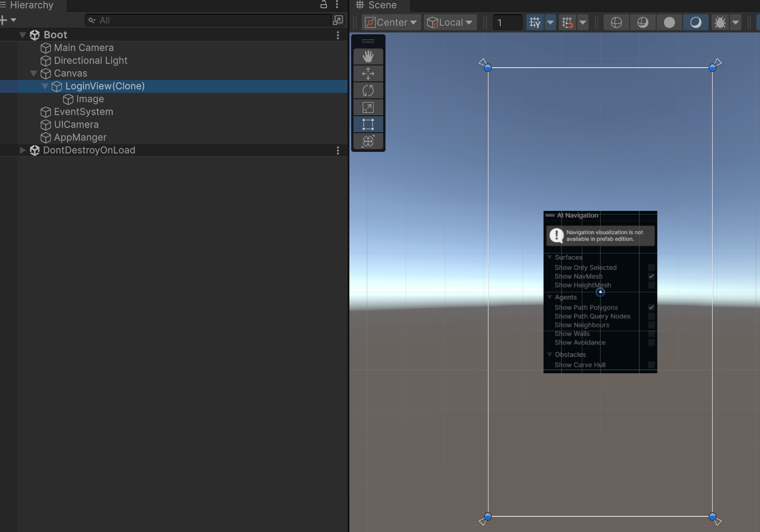Open the Center pivot mode dropdown
Screen dimensions: 760x532
point(391,22)
